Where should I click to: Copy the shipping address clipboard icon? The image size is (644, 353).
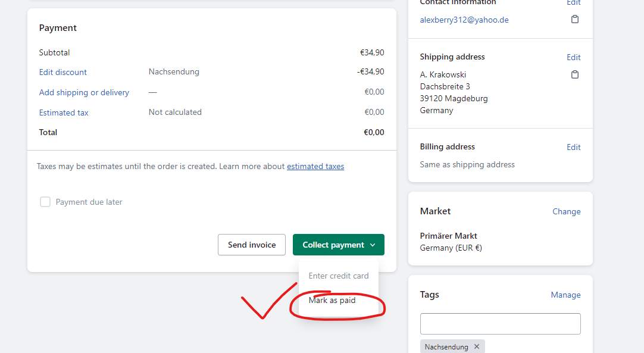point(574,74)
